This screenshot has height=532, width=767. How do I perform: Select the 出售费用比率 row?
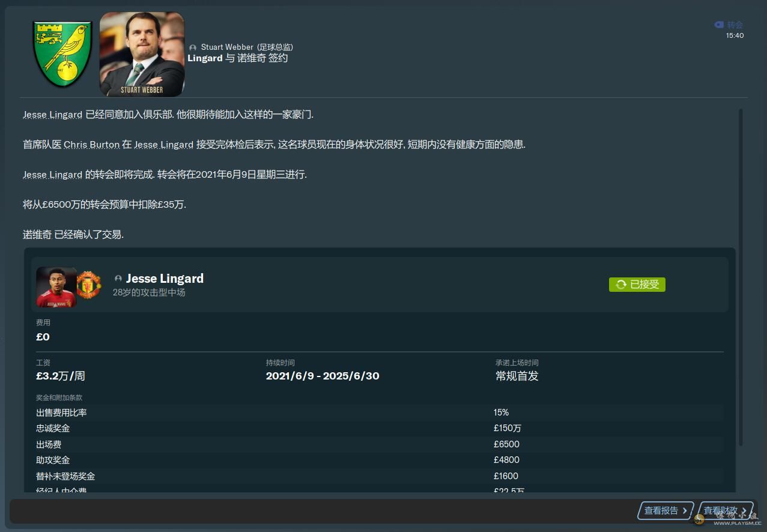[380, 413]
